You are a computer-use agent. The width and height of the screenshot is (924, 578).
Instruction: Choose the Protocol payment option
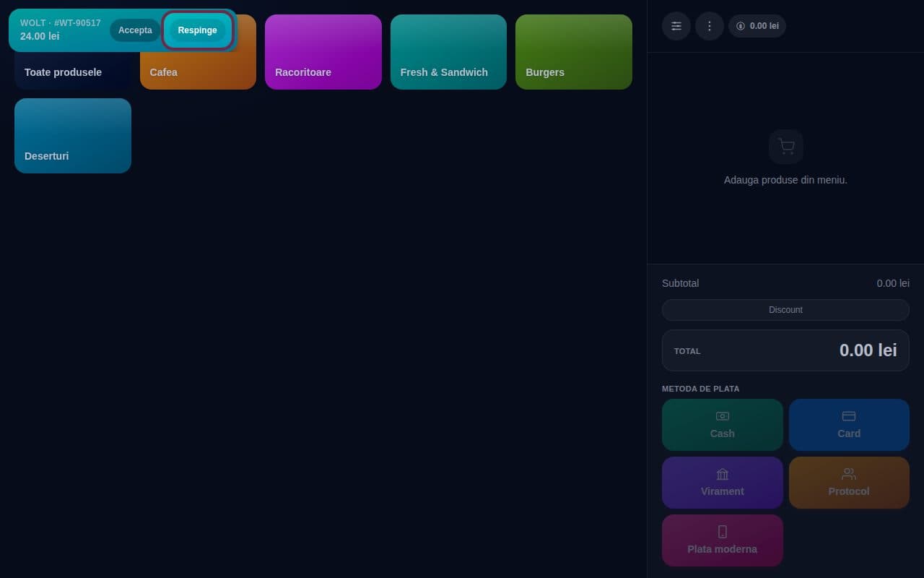coord(849,483)
